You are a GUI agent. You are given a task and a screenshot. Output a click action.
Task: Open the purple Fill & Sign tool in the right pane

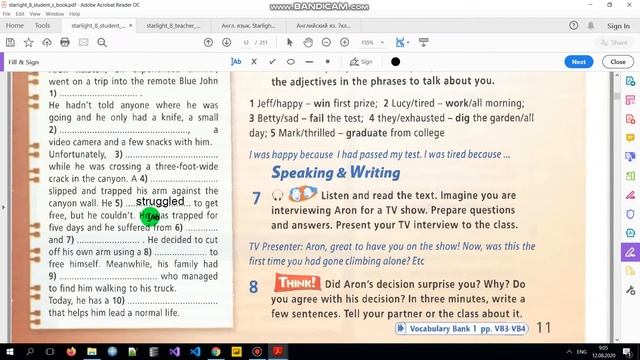[x=630, y=252]
